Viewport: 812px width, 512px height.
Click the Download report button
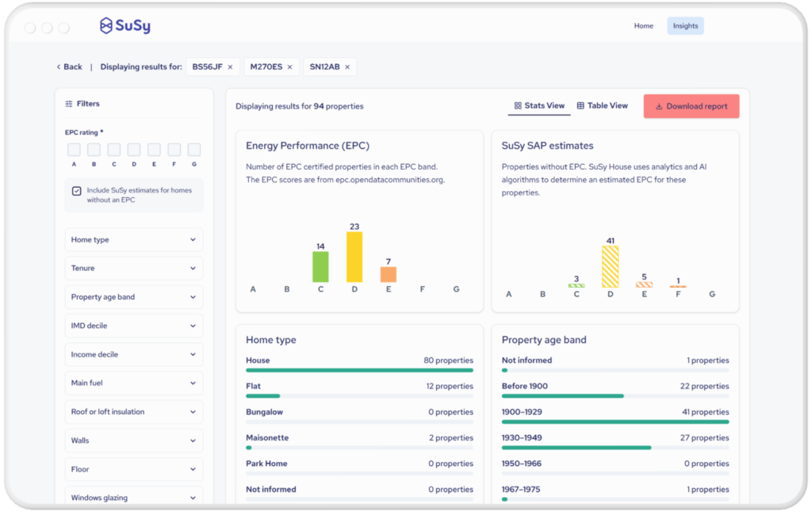click(x=691, y=106)
